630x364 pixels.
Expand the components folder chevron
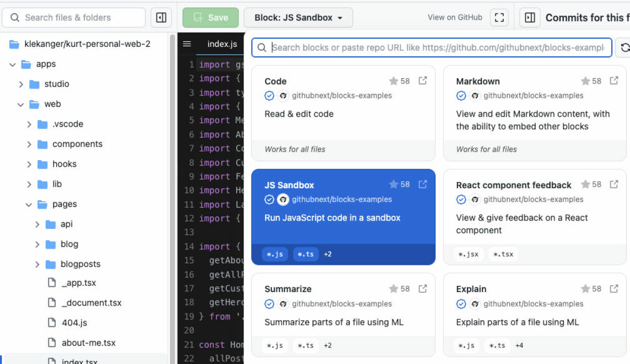tap(29, 144)
